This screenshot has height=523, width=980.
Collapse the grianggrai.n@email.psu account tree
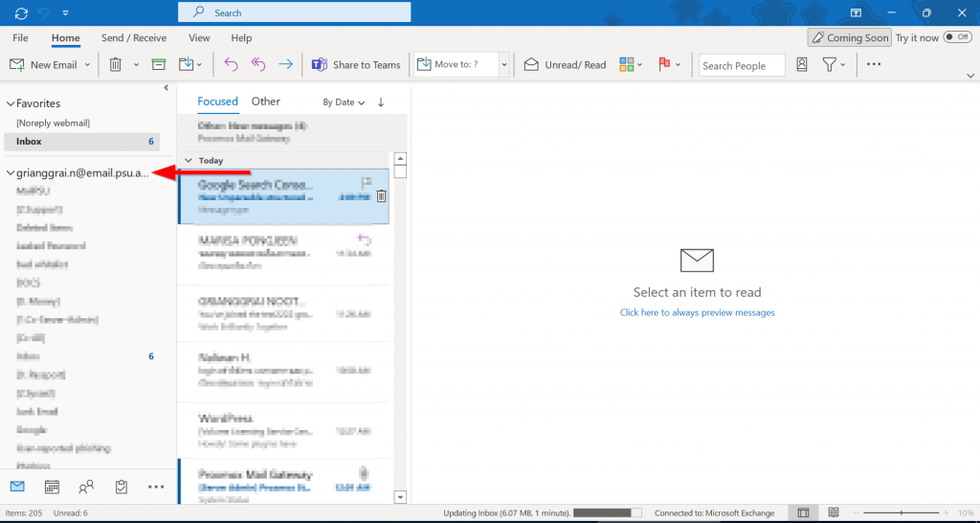tap(10, 174)
